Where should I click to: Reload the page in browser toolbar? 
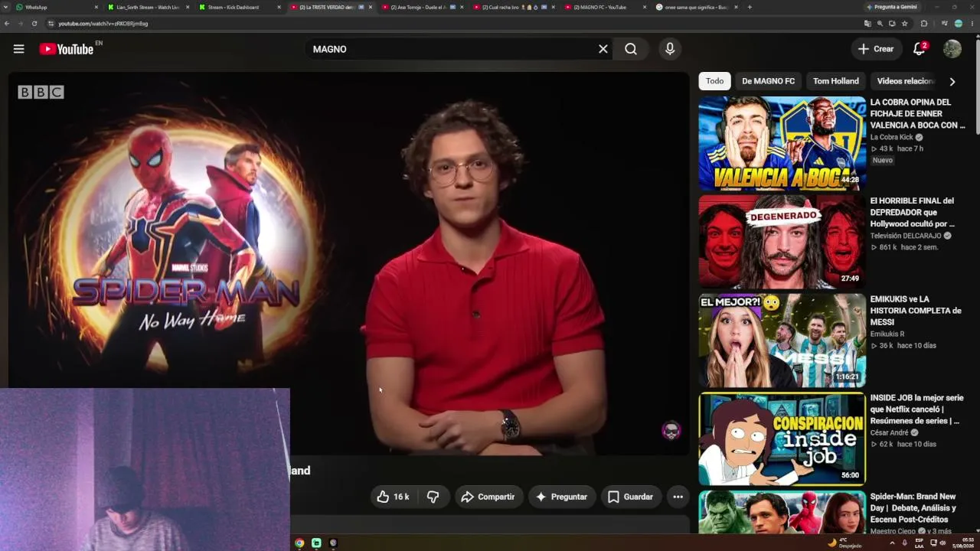click(34, 24)
